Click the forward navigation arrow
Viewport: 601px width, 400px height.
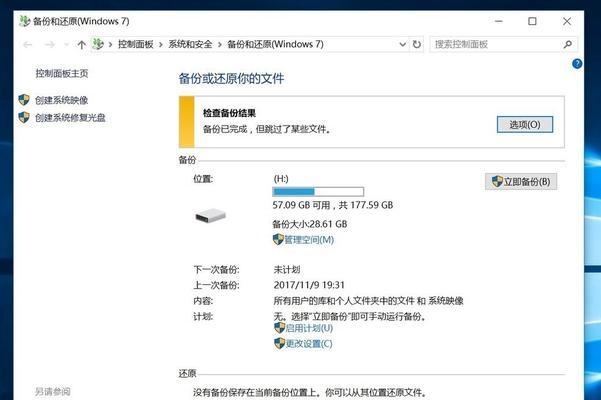click(x=50, y=45)
